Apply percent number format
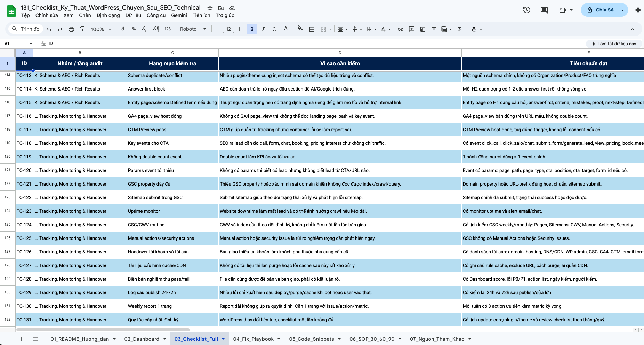Viewport: 644px width, 345px height. tap(134, 29)
